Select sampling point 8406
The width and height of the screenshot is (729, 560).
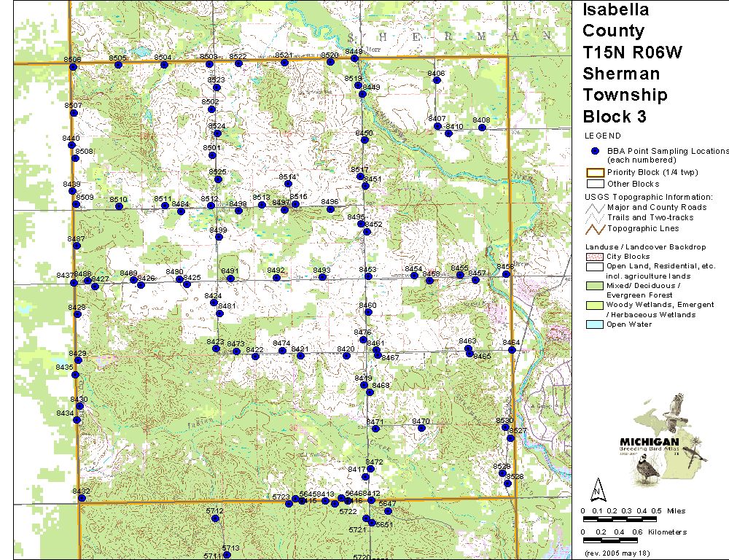(437, 80)
